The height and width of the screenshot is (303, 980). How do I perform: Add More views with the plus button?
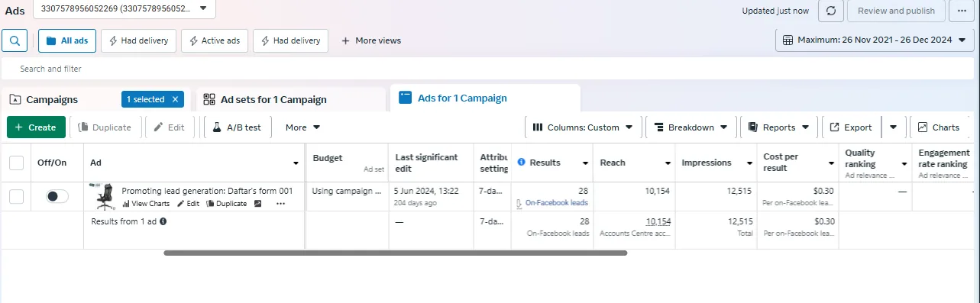tap(371, 40)
